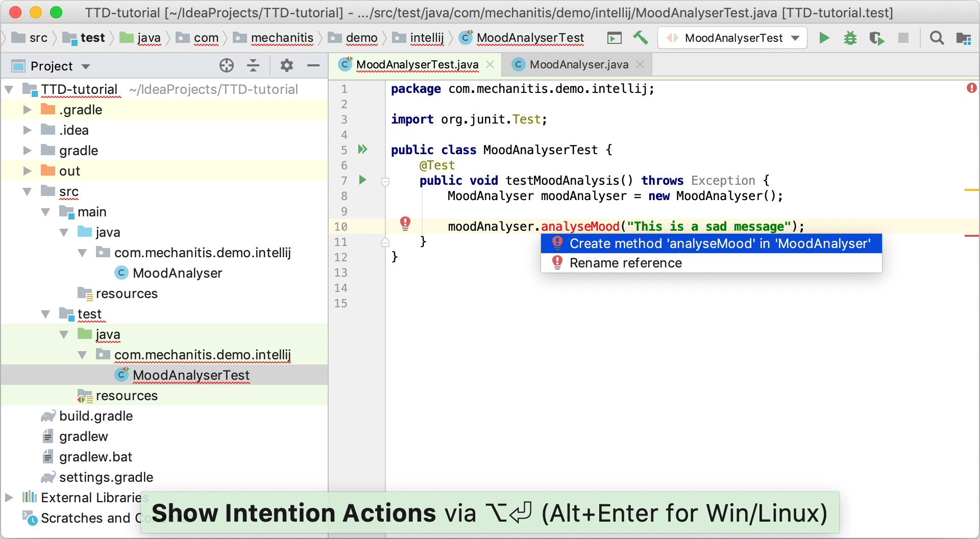Viewport: 980px width, 539px height.
Task: Click the locate target crosshair icon
Action: click(227, 65)
